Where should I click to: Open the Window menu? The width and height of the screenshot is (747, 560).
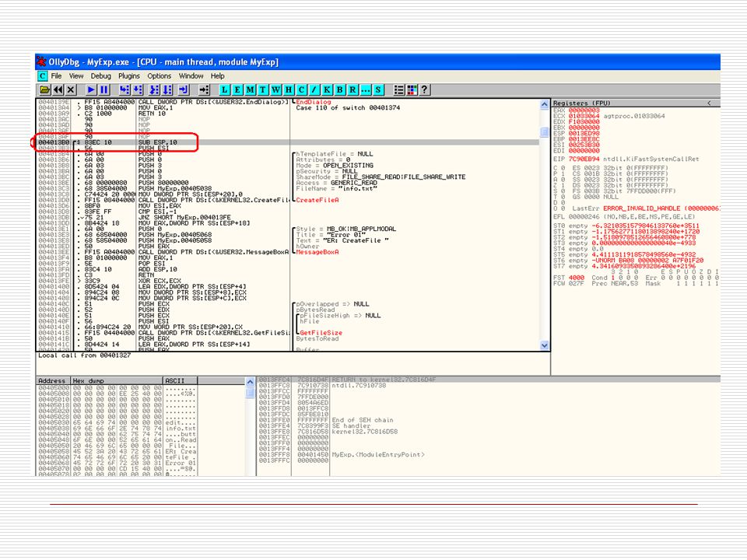191,76
